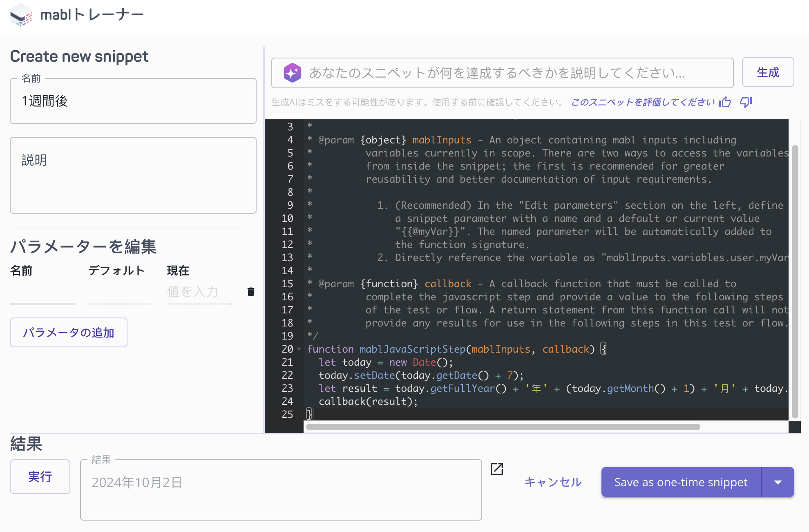Click the パラメータの追加 button
The height and width of the screenshot is (532, 809).
pos(68,332)
